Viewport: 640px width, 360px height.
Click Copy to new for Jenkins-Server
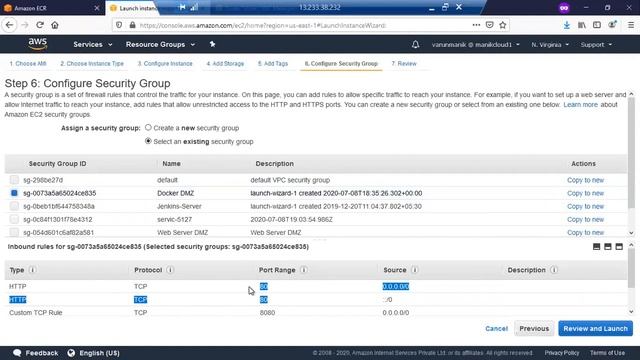(585, 206)
